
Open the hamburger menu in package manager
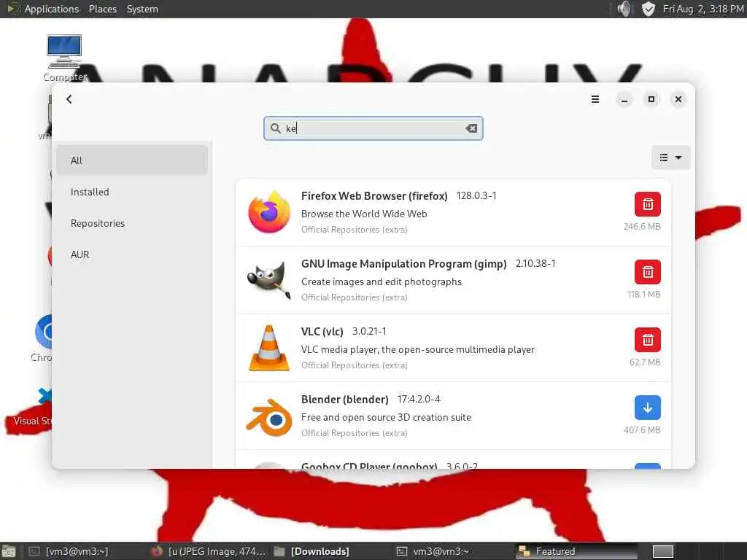[x=595, y=99]
